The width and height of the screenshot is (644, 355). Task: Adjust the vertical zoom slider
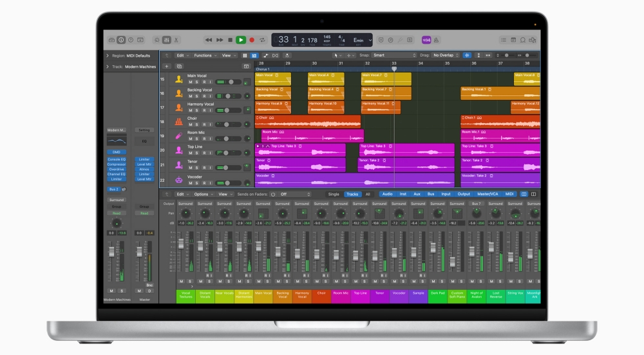507,55
